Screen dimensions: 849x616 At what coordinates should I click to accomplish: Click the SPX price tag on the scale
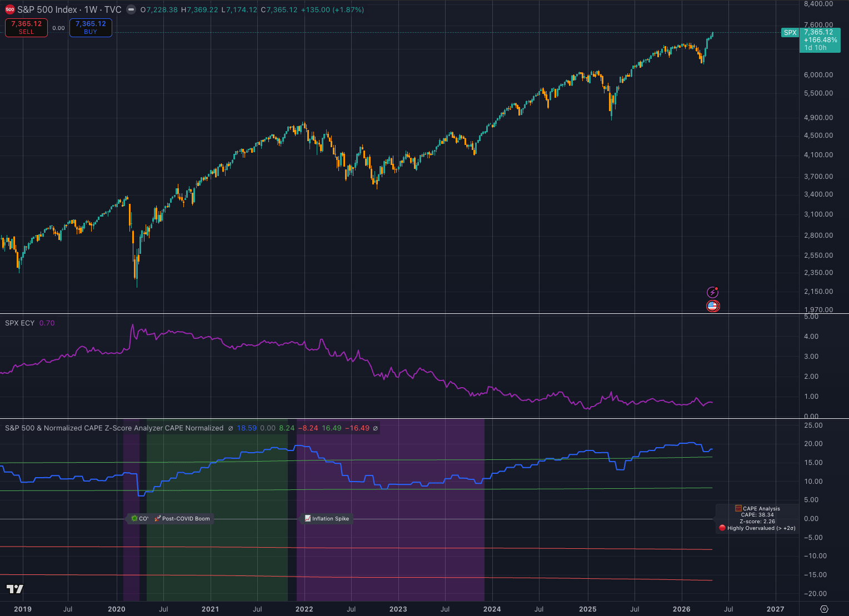(790, 33)
